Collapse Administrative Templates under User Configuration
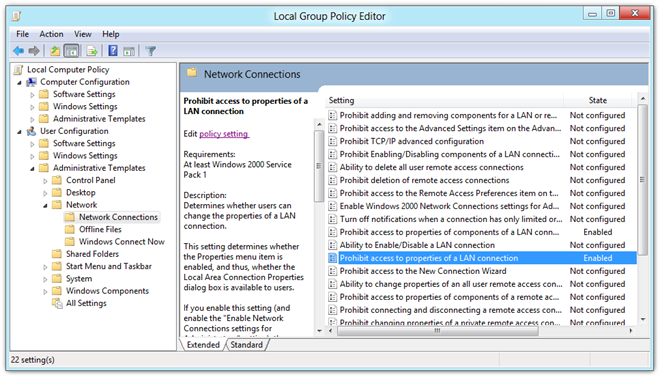Screen dimensions: 660x377 pos(32,169)
